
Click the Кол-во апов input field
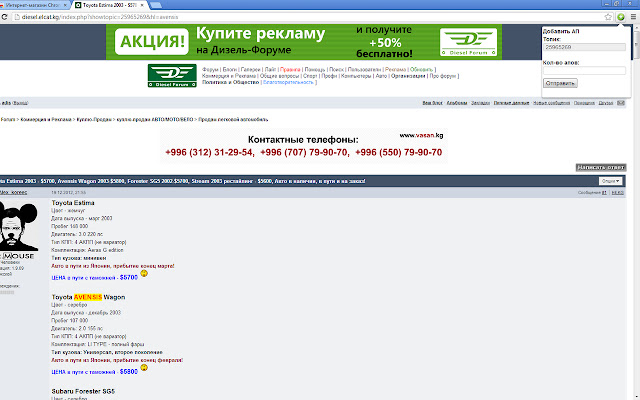click(x=584, y=71)
